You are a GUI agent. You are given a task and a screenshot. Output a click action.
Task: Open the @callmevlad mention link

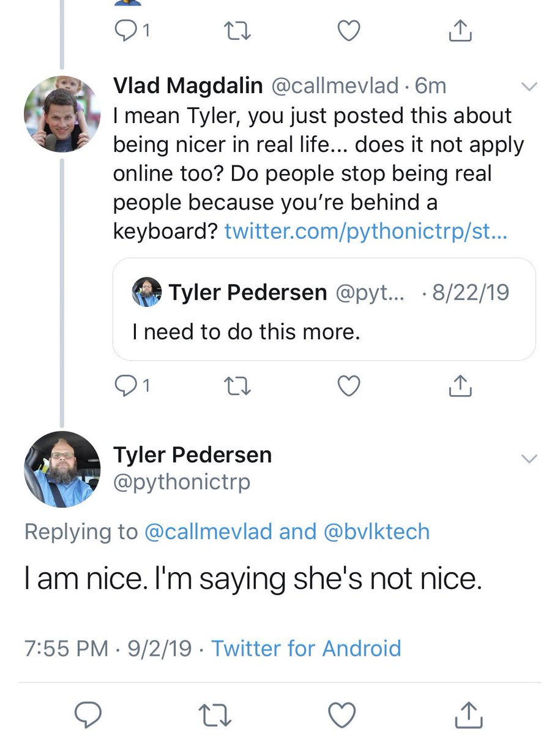click(207, 531)
